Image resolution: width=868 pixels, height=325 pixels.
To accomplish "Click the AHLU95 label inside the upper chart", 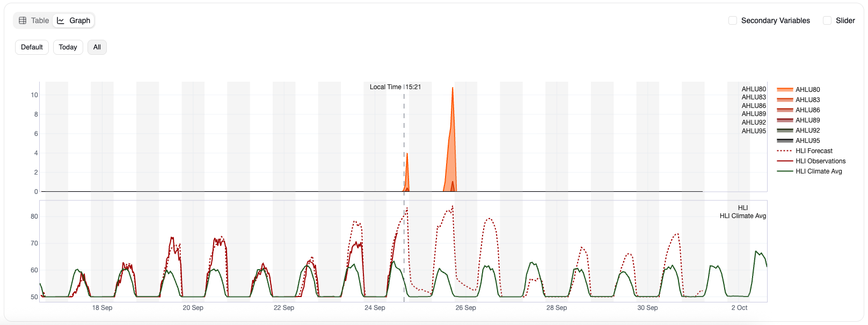I will click(x=754, y=131).
